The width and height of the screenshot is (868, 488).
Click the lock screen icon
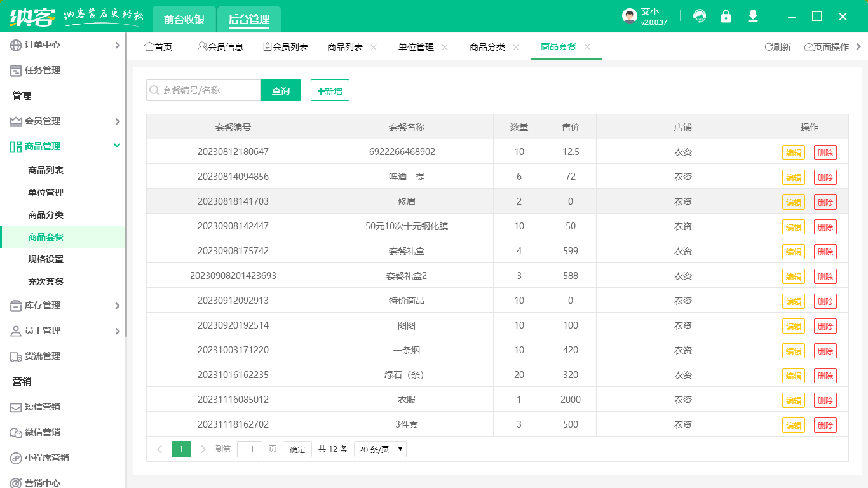click(726, 17)
